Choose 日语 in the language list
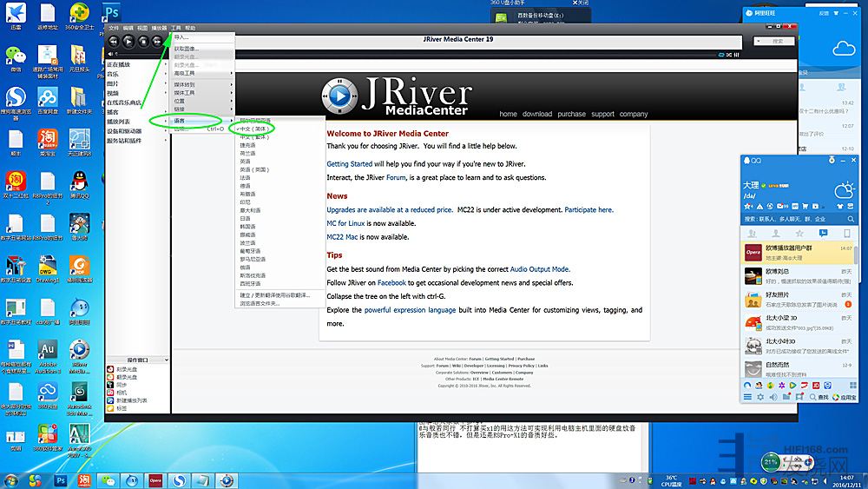The width and height of the screenshot is (868, 489). [245, 218]
